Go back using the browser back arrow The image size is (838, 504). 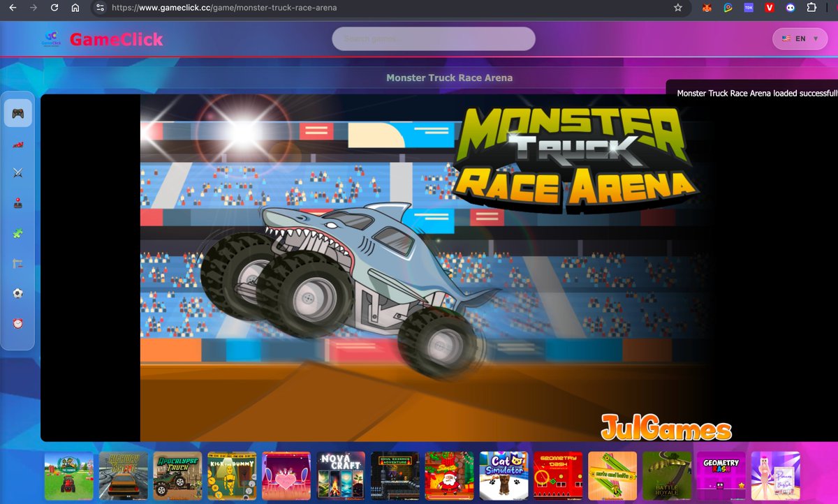(x=12, y=8)
